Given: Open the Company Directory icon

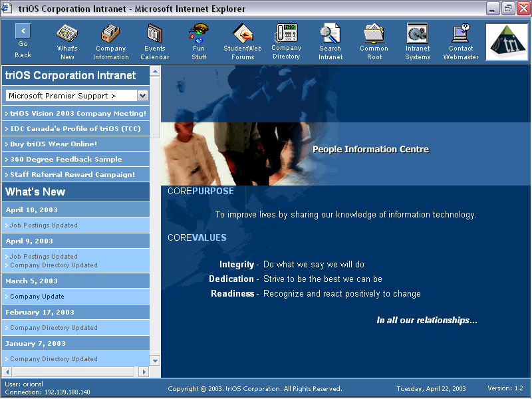Looking at the screenshot, I should (x=286, y=40).
